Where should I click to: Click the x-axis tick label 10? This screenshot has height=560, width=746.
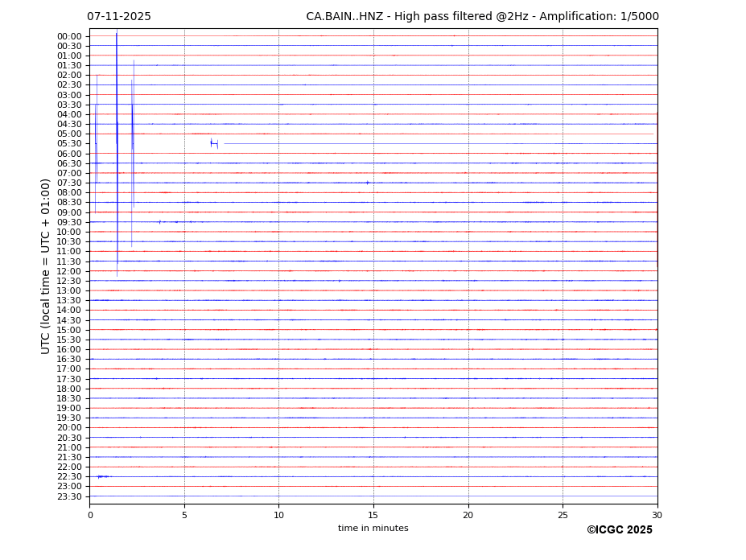(278, 515)
